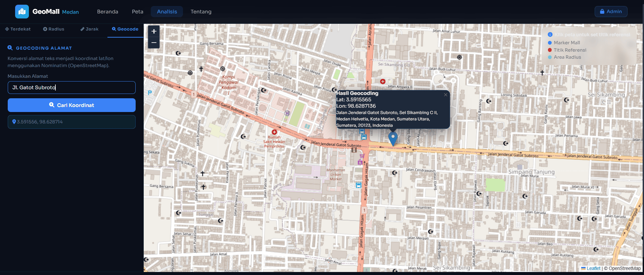Image resolution: width=644 pixels, height=275 pixels.
Task: Click the red hospital cross near Jalan Ampera II
Action: click(x=382, y=81)
